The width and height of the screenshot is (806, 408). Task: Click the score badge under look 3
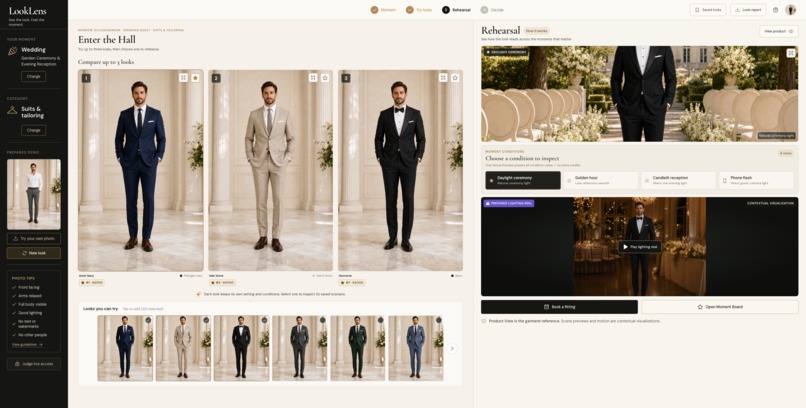[x=352, y=283]
